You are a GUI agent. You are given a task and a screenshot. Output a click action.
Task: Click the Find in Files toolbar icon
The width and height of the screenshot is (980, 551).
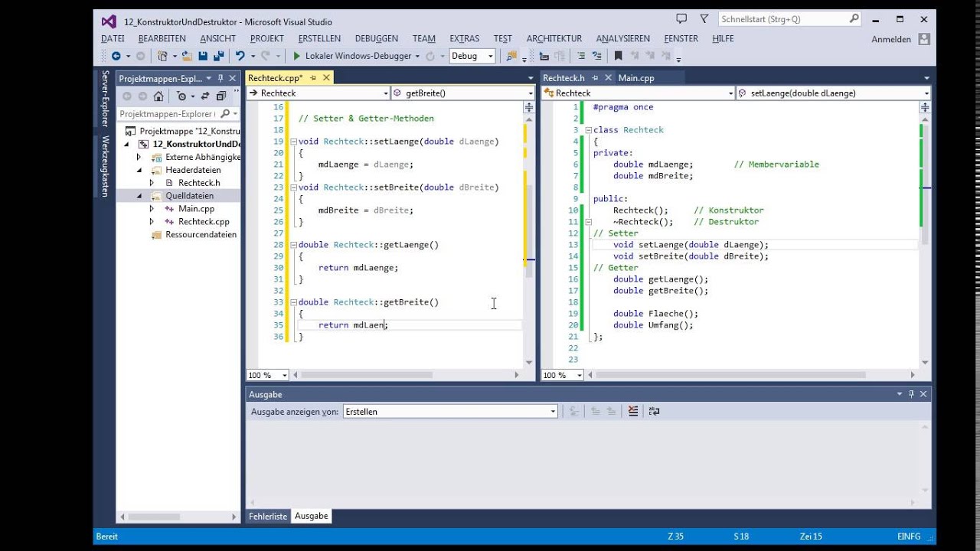coord(511,56)
